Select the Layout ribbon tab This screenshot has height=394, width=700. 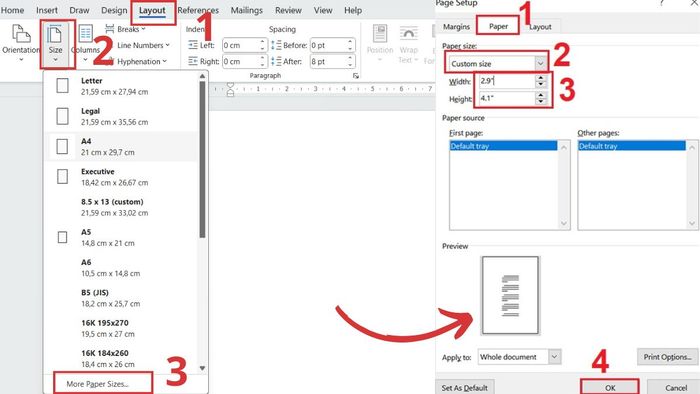pyautogui.click(x=152, y=10)
